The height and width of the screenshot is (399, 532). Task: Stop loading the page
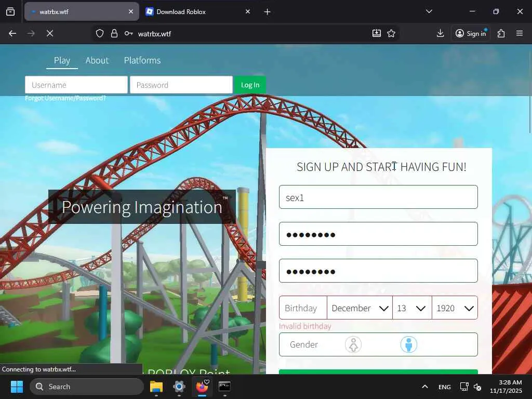pyautogui.click(x=50, y=33)
